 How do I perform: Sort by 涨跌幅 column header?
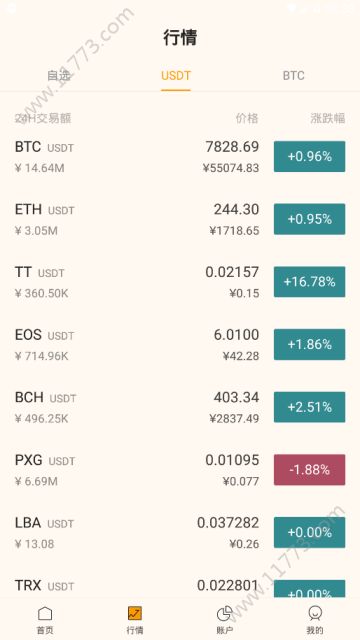coord(328,118)
